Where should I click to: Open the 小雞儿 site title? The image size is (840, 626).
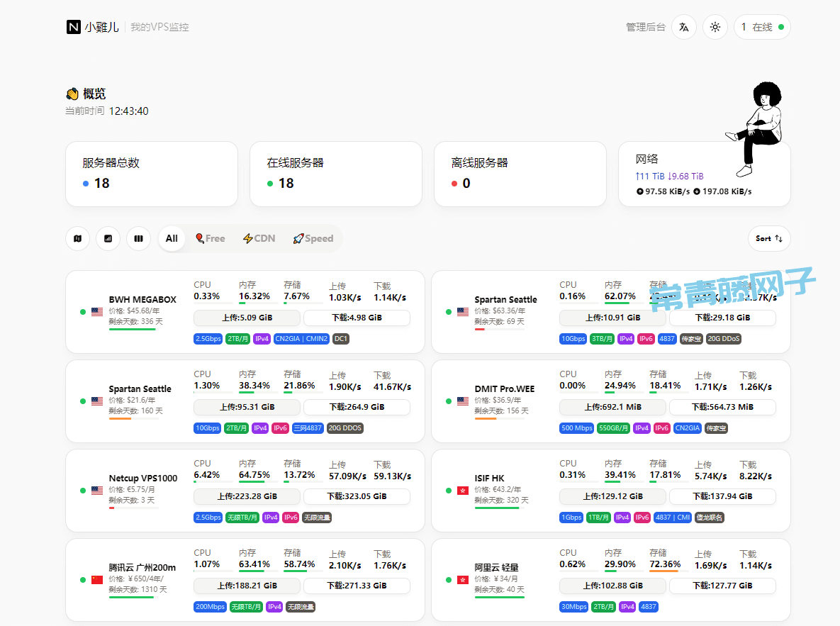tap(102, 27)
